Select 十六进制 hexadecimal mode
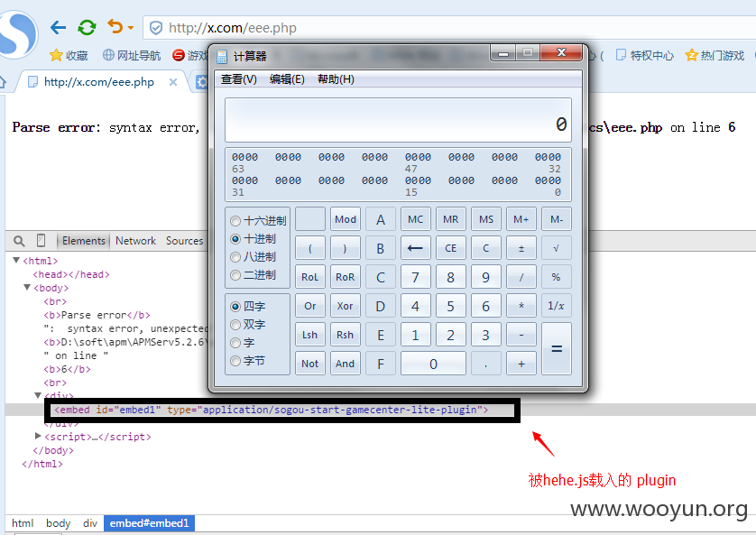This screenshot has width=756, height=535. 258,221
